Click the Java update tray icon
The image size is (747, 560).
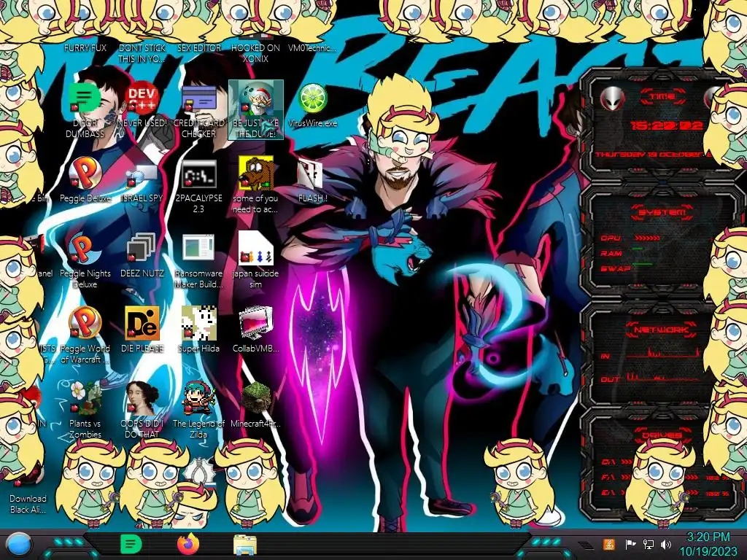pos(608,544)
